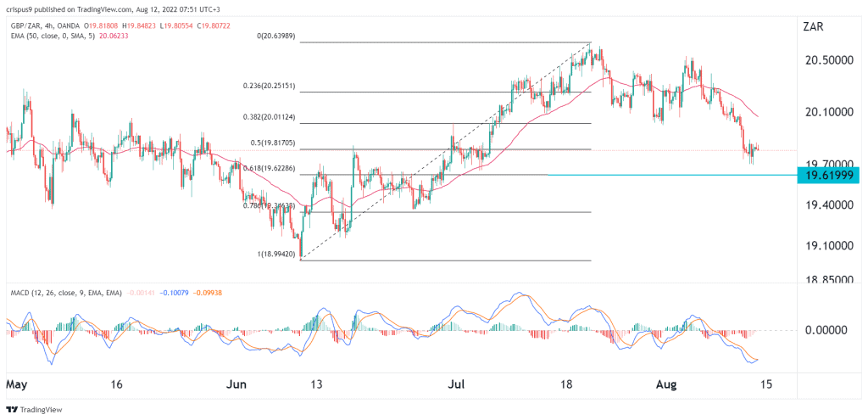Click the TradingView logo icon

point(12,410)
